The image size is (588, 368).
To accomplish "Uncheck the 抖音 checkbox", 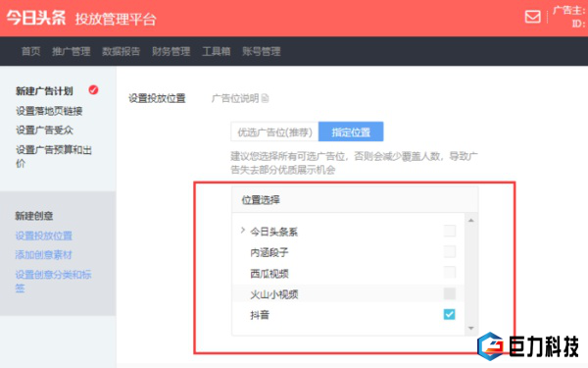I will coord(449,314).
